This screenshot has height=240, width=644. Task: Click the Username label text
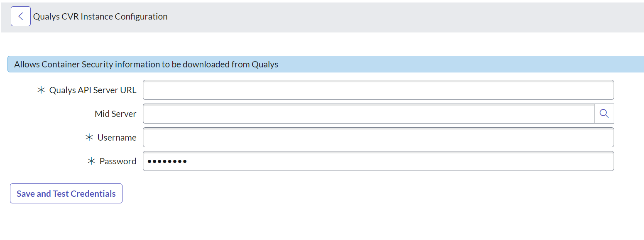(118, 137)
